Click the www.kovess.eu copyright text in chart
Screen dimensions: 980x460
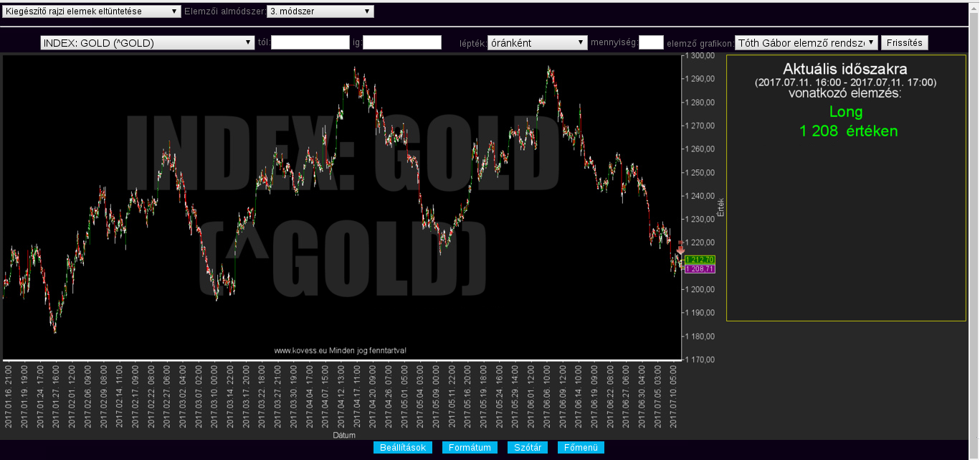[341, 351]
